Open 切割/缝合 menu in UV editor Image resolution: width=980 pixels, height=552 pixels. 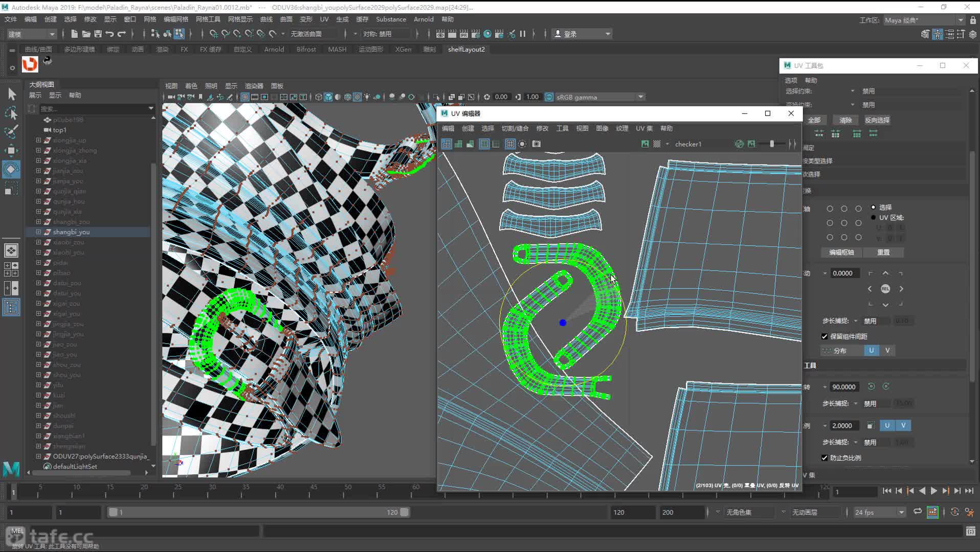[515, 128]
